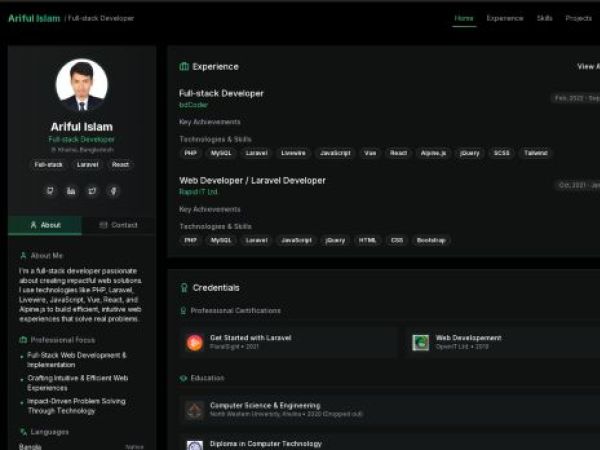Click the Twitter social icon
600x450 pixels.
92,190
